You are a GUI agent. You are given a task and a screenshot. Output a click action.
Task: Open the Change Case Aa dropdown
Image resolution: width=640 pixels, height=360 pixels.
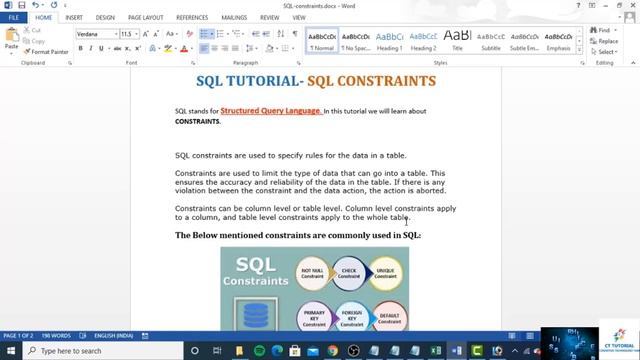click(x=172, y=34)
